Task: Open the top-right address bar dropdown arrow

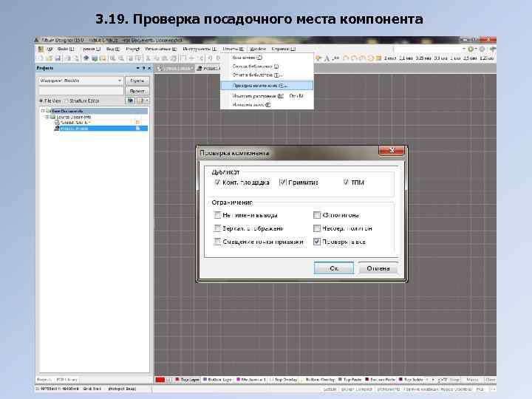Action: point(464,50)
